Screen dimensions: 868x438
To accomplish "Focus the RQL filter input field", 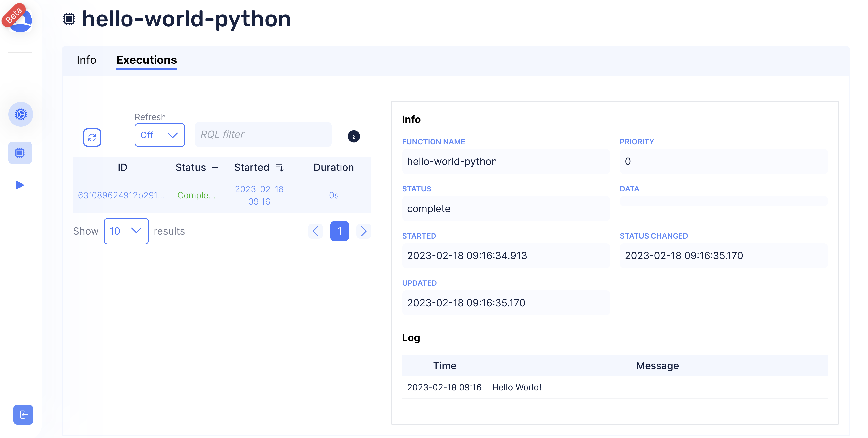I will (263, 134).
